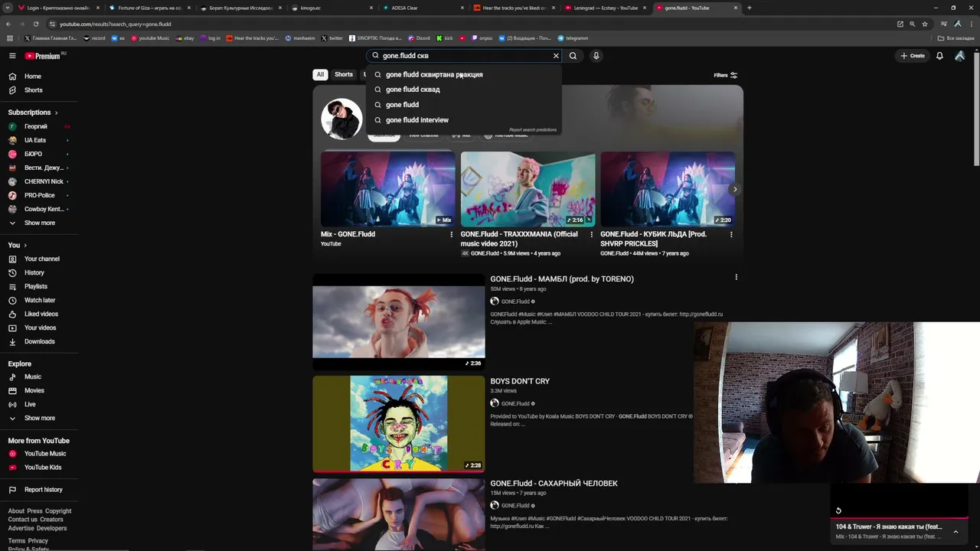The image size is (980, 551).
Task: Switch to the 'ADESA Clear' browser tab
Action: [x=423, y=8]
